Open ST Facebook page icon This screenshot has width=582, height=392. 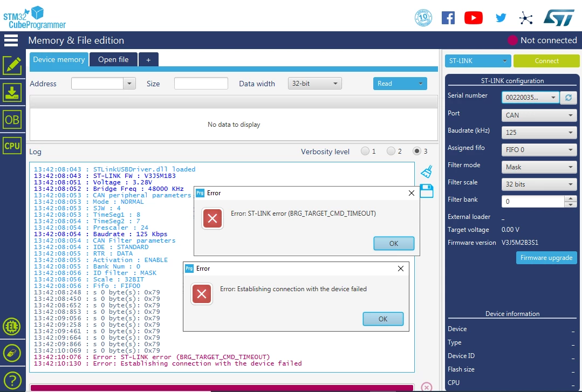(448, 18)
